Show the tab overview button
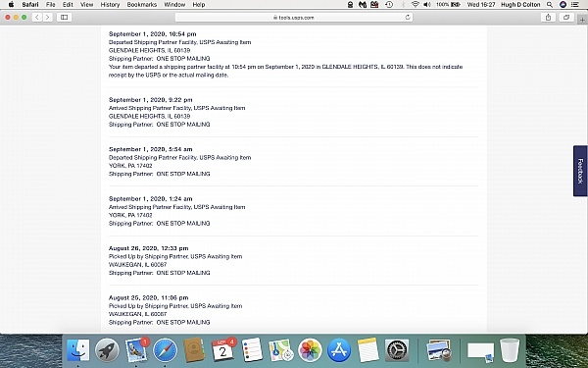 566,18
